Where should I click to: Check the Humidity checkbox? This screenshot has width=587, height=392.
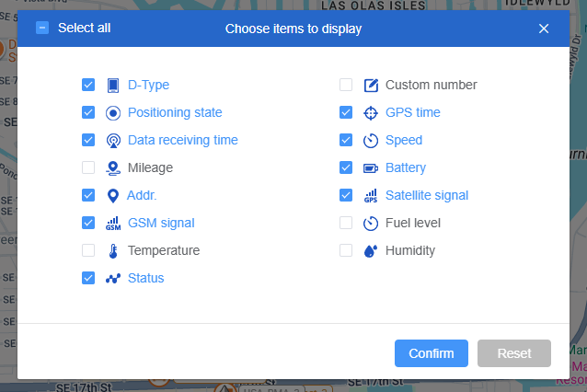tap(346, 251)
